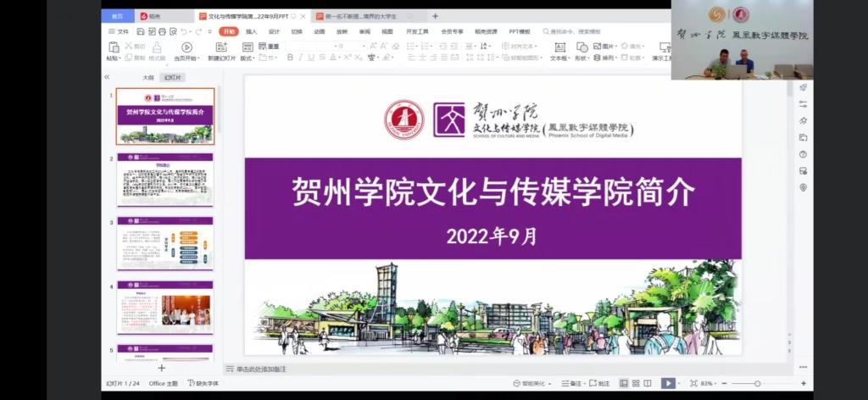
Task: Switch to the Outline (大纲) pane tab
Action: (x=147, y=77)
